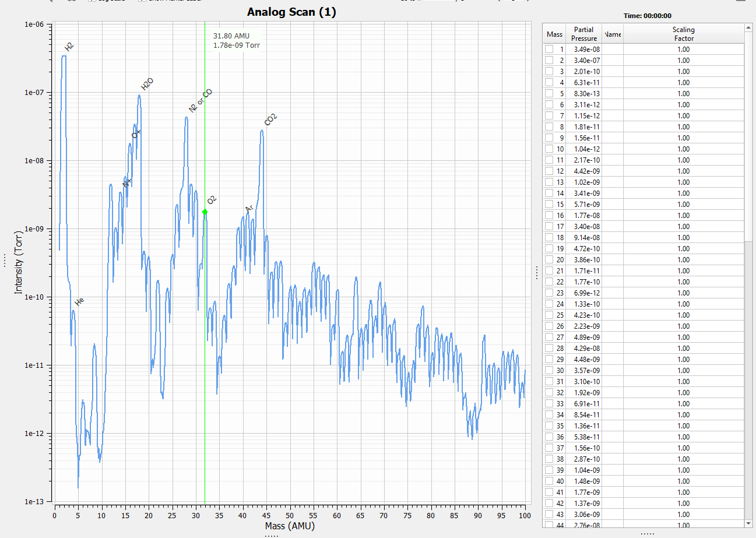756x538 pixels.
Task: Click the table scrollbar down arrow
Action: click(x=748, y=523)
